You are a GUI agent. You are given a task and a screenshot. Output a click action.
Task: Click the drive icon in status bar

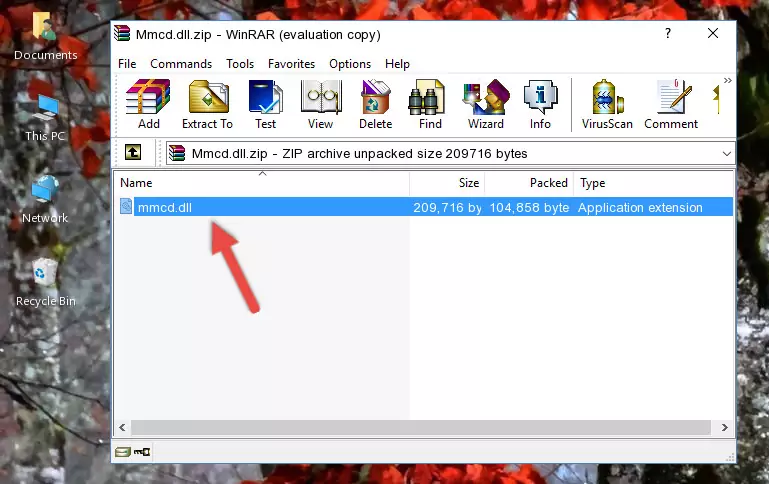(123, 452)
